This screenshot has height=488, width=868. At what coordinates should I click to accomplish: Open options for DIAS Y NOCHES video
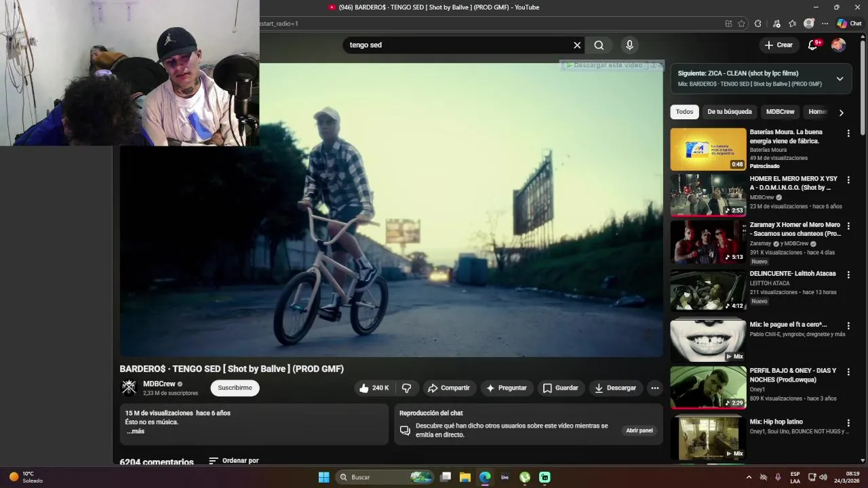[x=848, y=372]
